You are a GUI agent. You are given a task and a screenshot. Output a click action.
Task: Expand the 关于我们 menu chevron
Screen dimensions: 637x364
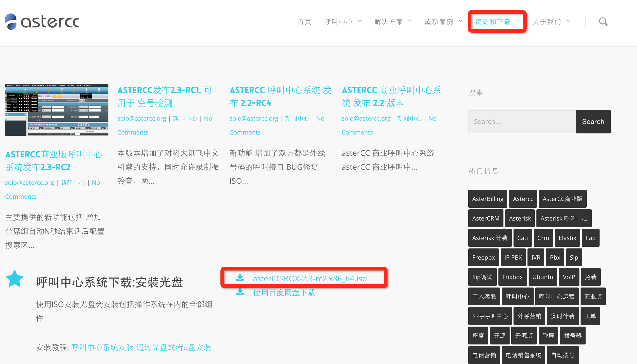pos(568,21)
